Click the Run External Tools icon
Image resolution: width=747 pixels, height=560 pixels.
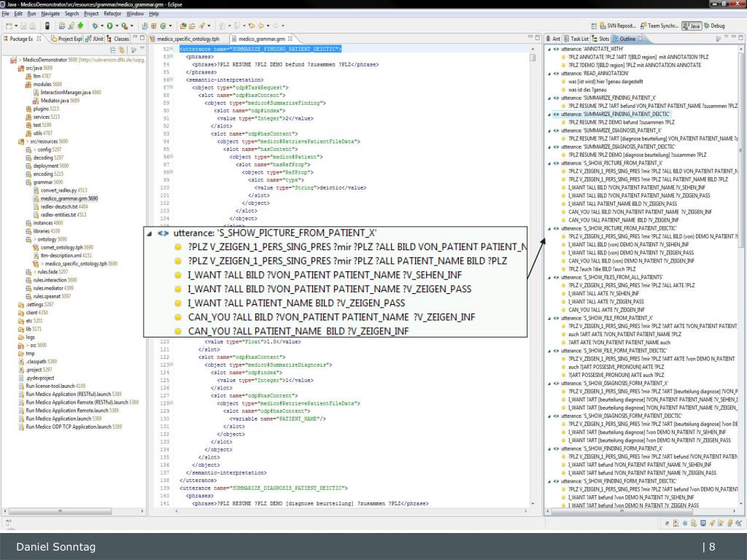click(124, 26)
